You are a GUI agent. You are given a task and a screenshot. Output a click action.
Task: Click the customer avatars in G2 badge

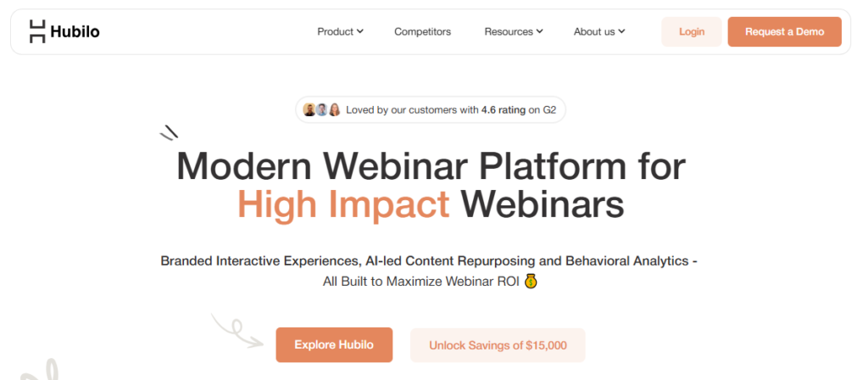point(321,109)
